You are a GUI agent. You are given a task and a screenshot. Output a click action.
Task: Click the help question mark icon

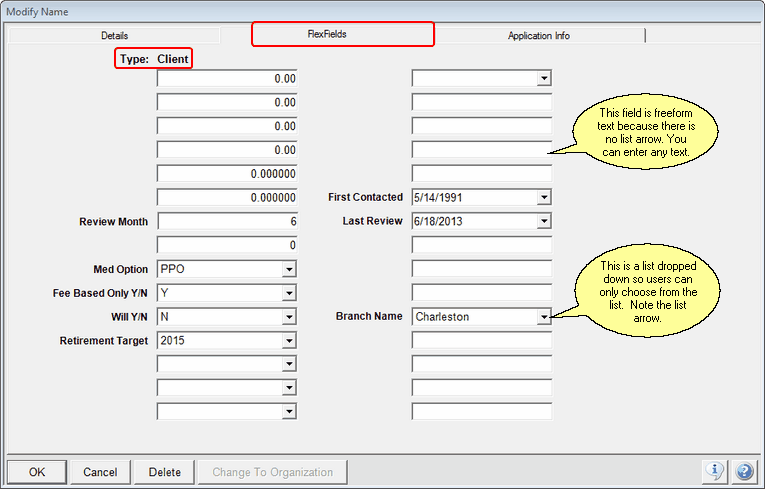point(743,471)
